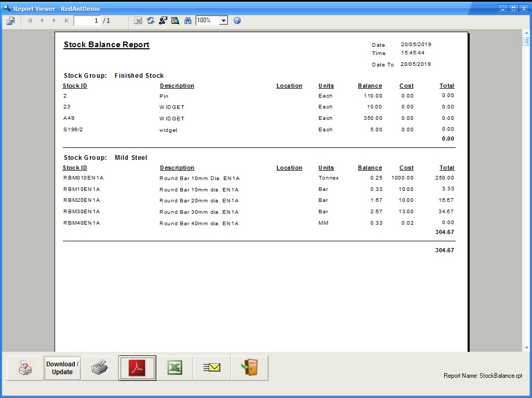The image size is (532, 398).
Task: Export report to Excel
Action: (x=175, y=368)
